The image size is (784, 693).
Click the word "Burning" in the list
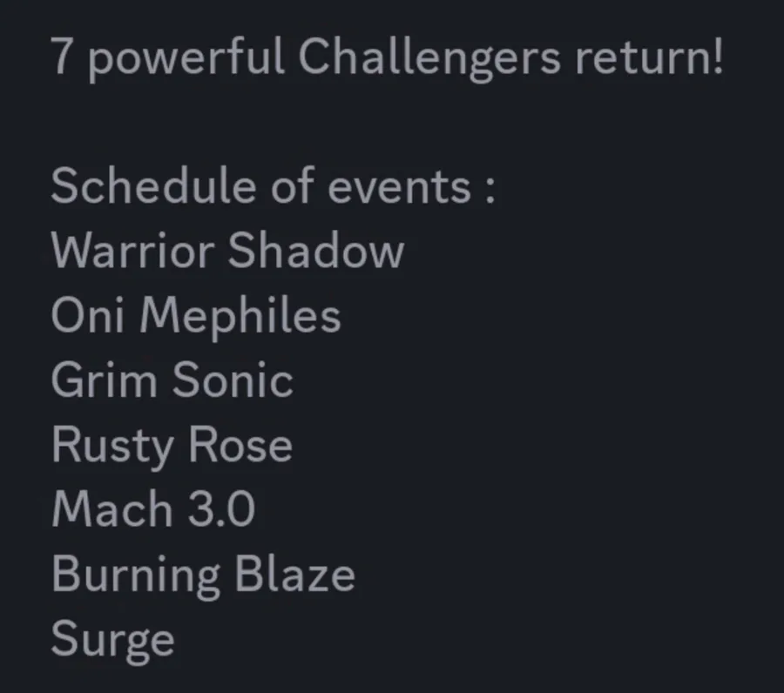pyautogui.click(x=136, y=575)
